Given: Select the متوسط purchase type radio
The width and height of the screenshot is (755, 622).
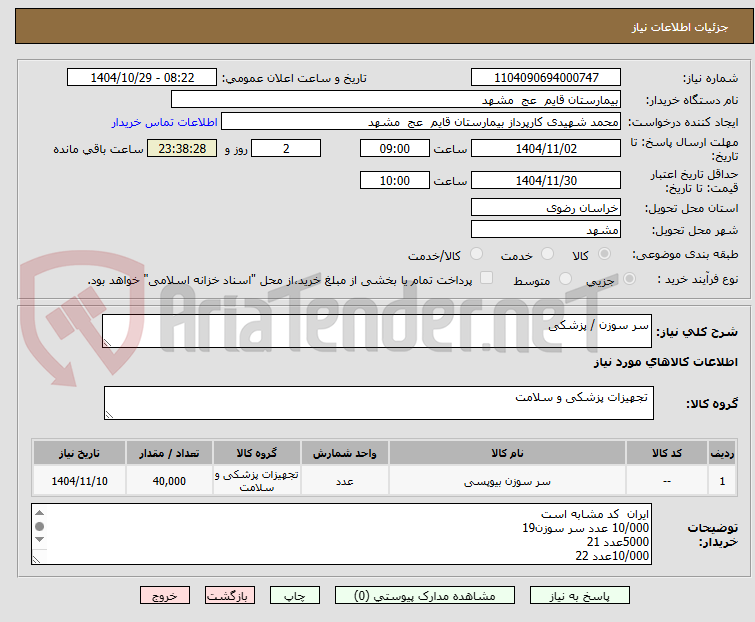Looking at the screenshot, I should [x=565, y=279].
